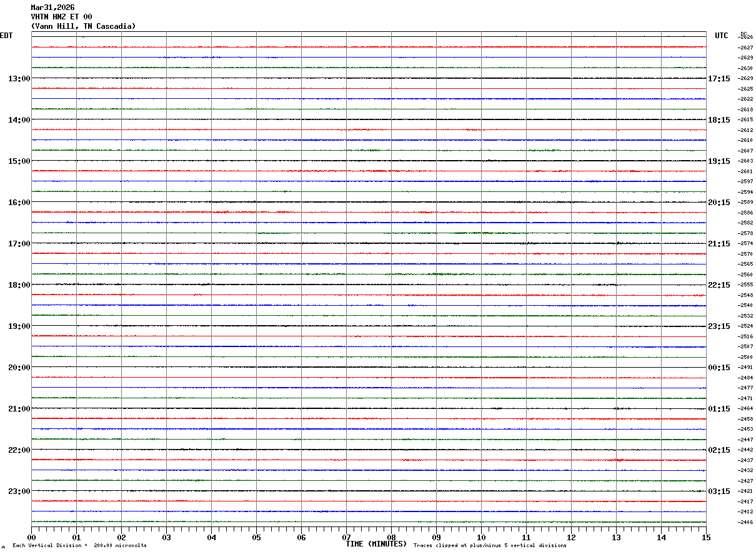Click the "08" minute tick label

pos(391,537)
